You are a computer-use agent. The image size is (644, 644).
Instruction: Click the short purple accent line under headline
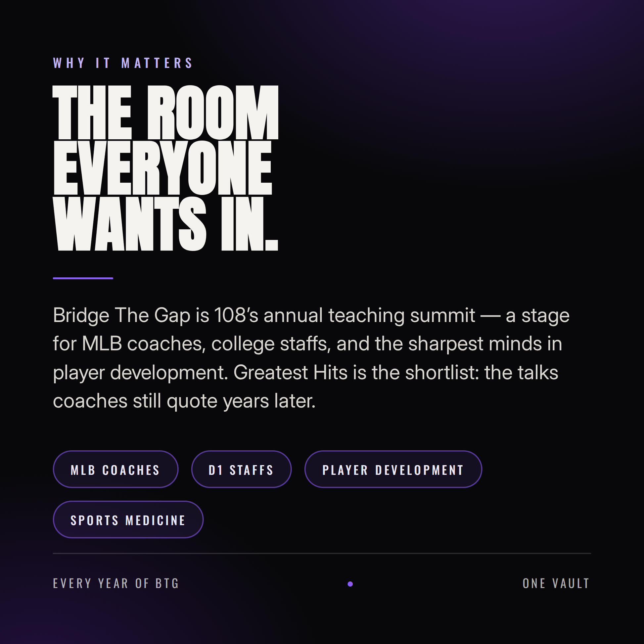[83, 278]
